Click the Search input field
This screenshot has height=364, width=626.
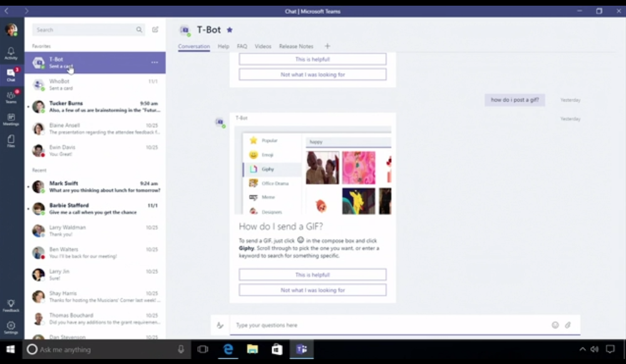[x=85, y=29]
